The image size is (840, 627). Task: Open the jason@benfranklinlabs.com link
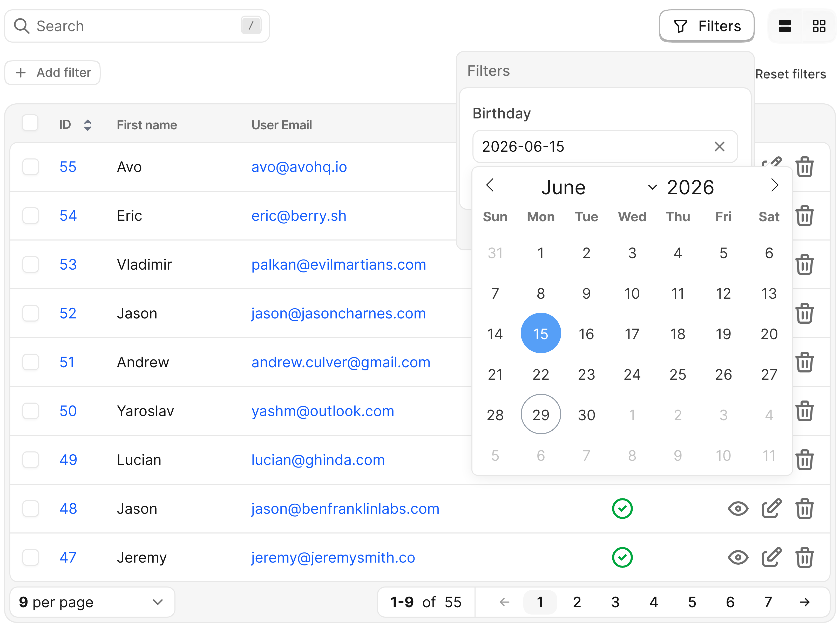[345, 509]
